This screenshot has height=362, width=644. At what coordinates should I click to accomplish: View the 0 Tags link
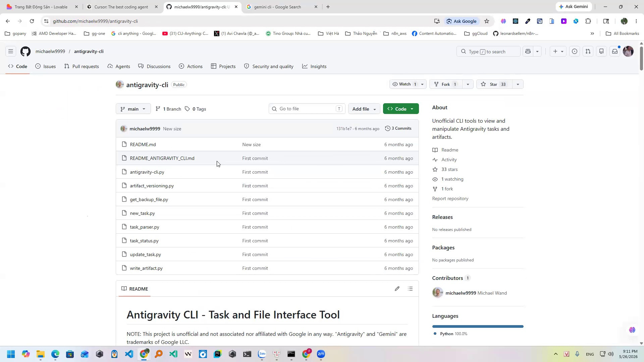pos(196,109)
